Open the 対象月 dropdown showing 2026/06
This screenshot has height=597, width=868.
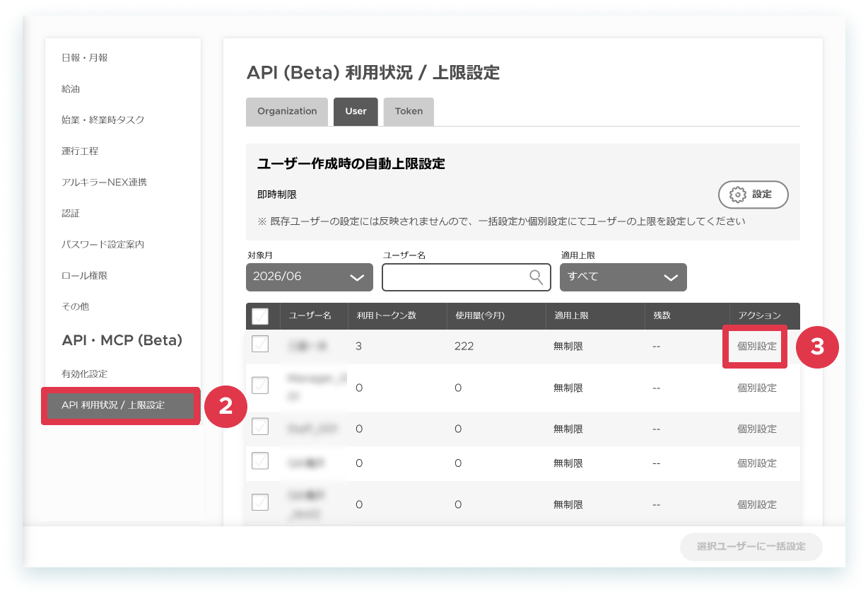click(310, 277)
